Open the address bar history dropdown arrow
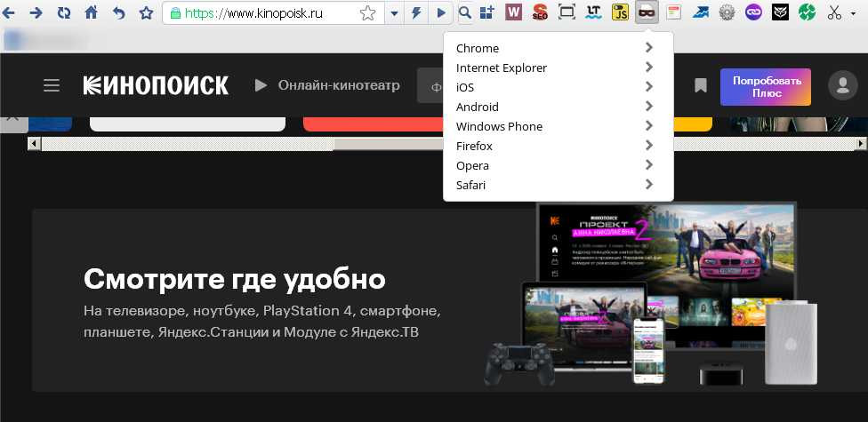Image resolution: width=868 pixels, height=422 pixels. tap(394, 13)
